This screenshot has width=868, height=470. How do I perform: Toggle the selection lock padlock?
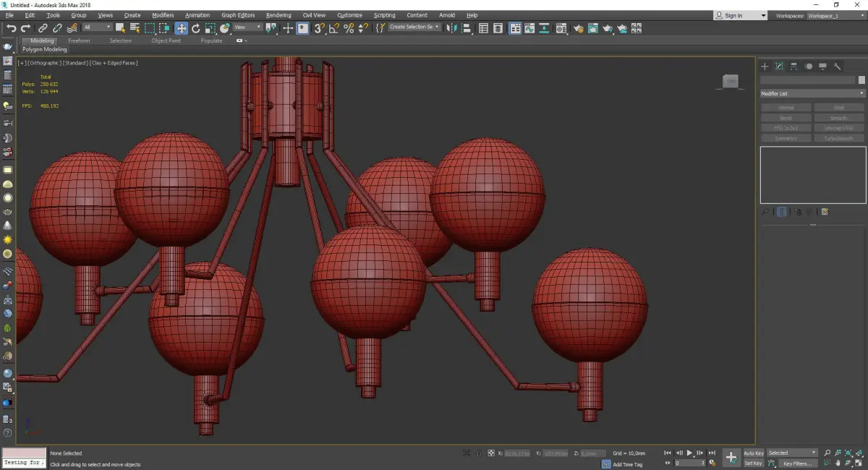click(479, 453)
